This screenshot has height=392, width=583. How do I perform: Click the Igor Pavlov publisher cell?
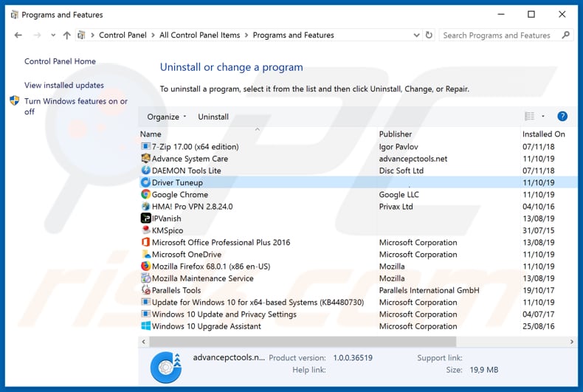pyautogui.click(x=399, y=147)
